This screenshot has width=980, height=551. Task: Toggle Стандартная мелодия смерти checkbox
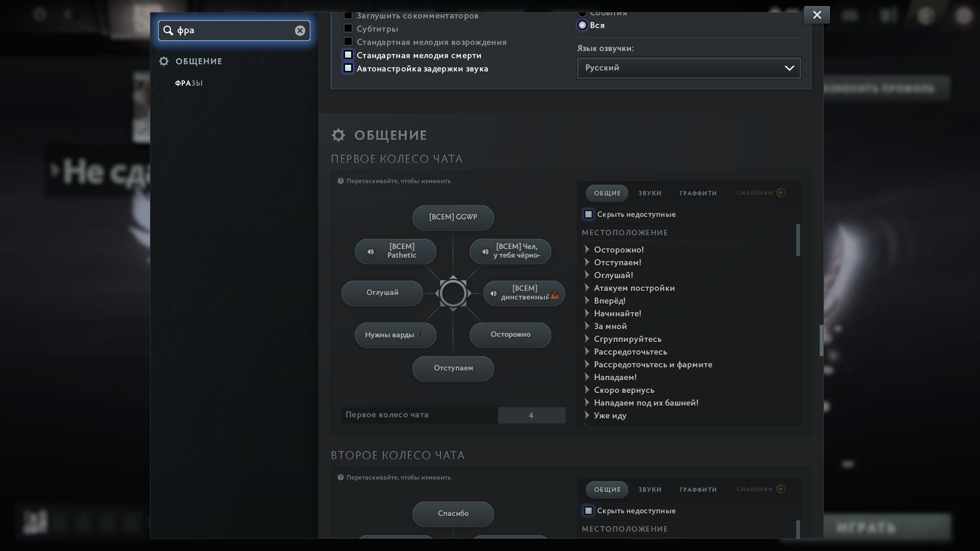point(348,55)
